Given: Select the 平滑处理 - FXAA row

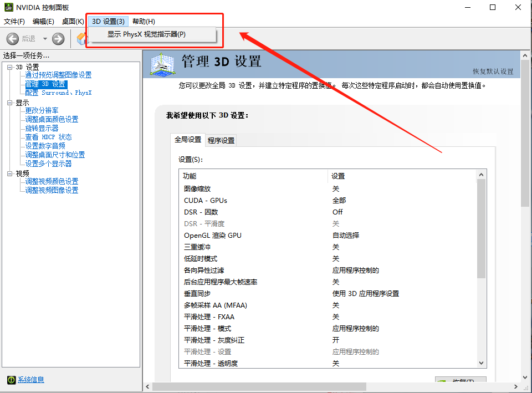Looking at the screenshot, I should point(328,317).
